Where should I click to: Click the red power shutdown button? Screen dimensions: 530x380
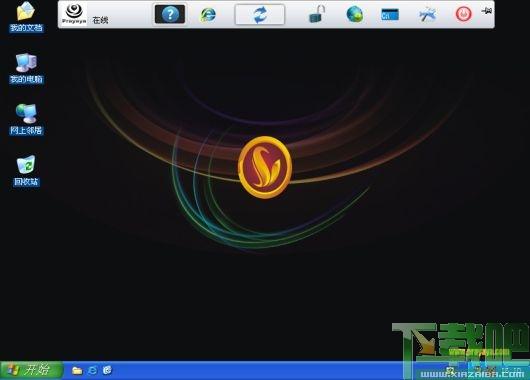point(463,15)
